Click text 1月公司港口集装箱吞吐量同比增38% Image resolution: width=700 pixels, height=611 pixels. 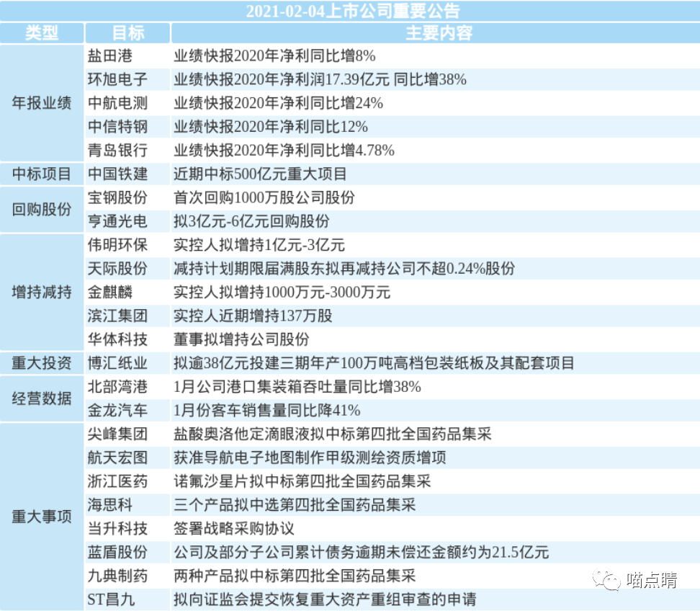pyautogui.click(x=297, y=387)
